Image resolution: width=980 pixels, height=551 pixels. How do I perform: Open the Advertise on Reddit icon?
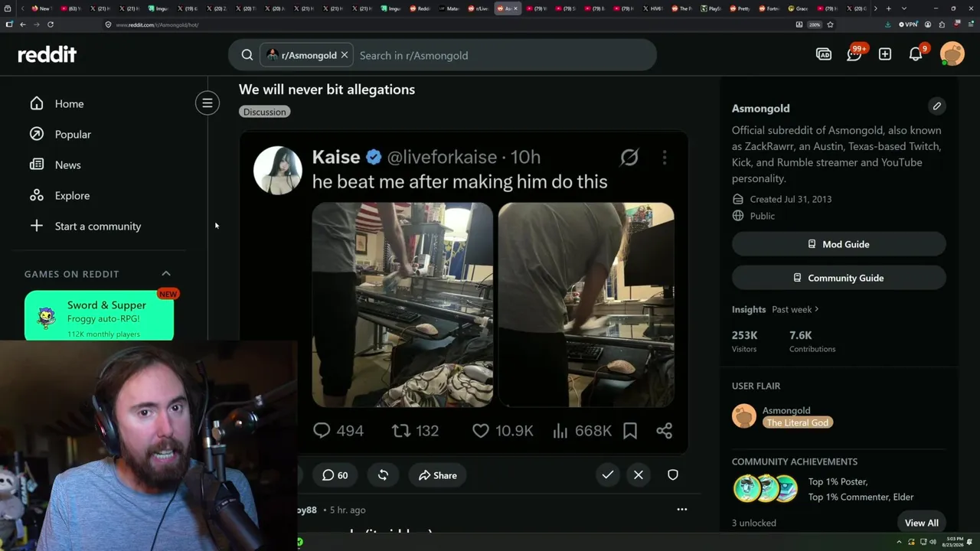tap(824, 54)
